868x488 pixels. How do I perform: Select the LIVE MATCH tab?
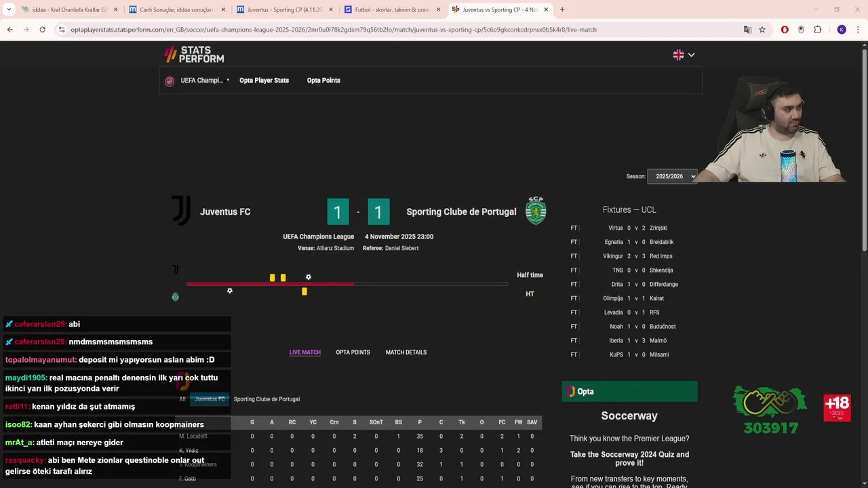[305, 352]
